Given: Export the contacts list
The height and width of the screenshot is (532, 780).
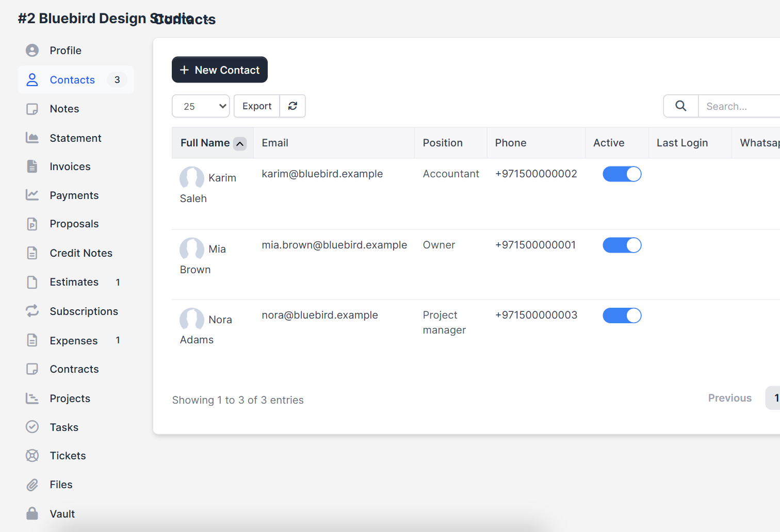Looking at the screenshot, I should coord(257,106).
